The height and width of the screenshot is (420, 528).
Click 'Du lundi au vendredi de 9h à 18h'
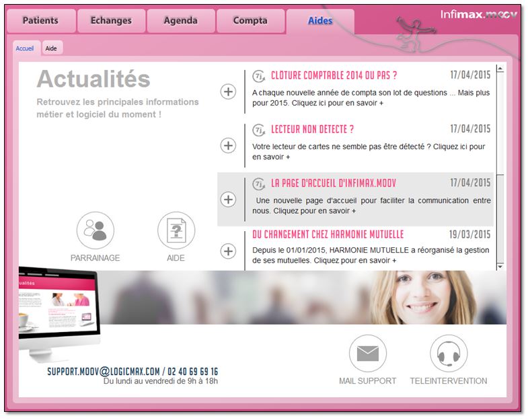pos(161,381)
